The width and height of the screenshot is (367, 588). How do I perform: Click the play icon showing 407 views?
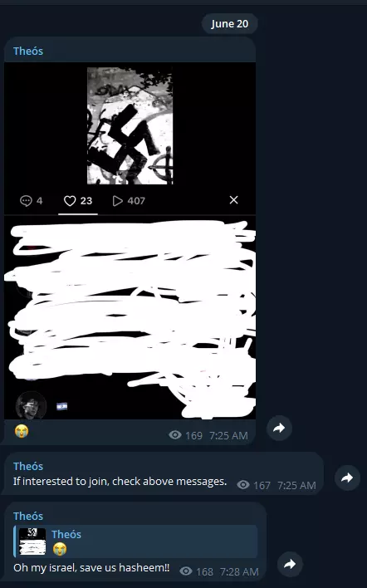pyautogui.click(x=117, y=201)
